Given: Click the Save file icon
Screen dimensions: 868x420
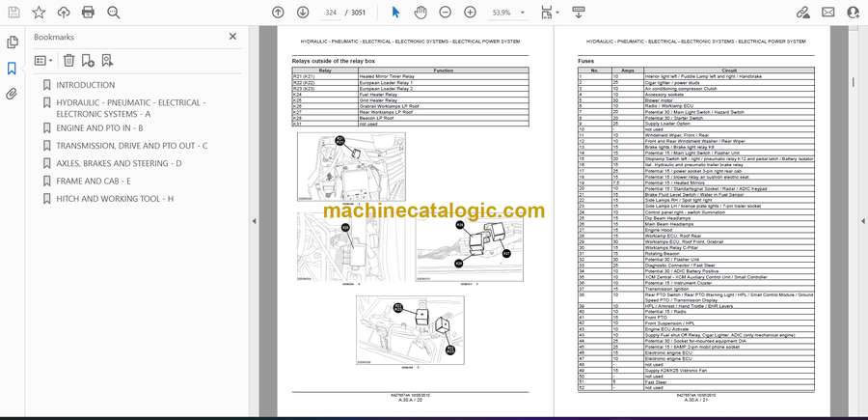Looking at the screenshot, I should point(14,13).
